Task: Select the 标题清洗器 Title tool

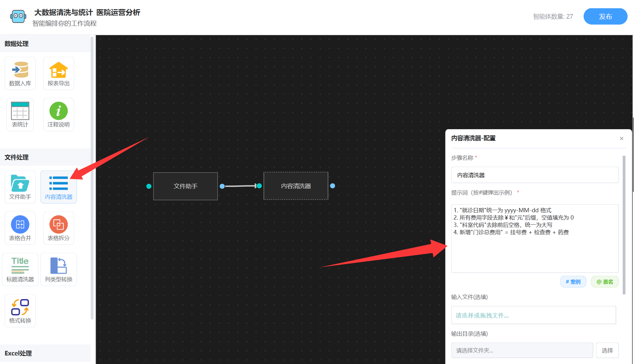Action: coord(20,269)
